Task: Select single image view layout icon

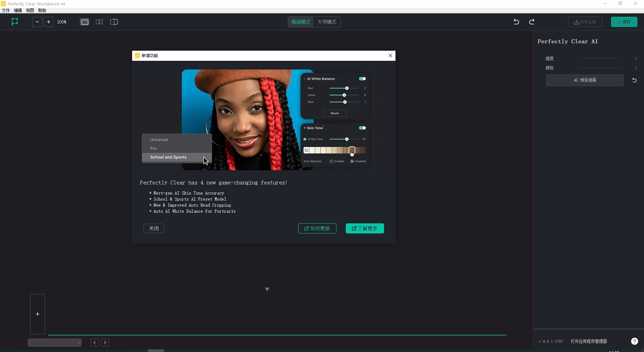Action: (x=85, y=22)
